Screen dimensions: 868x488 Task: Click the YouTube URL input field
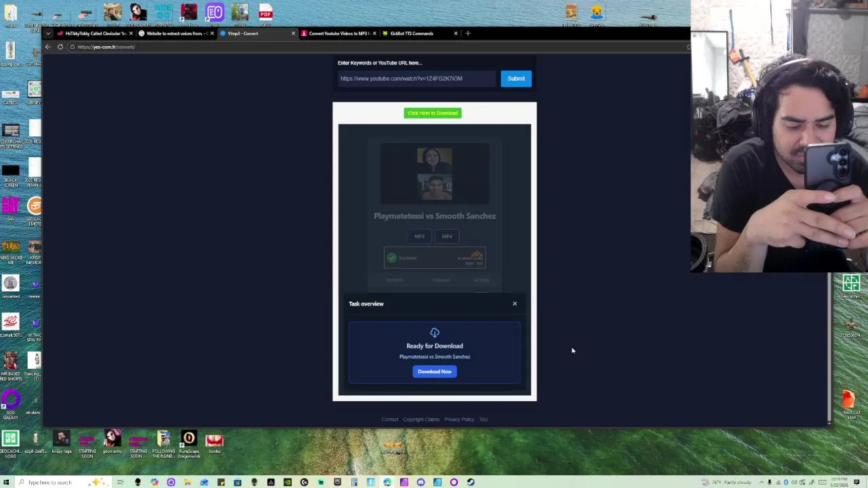(x=417, y=79)
